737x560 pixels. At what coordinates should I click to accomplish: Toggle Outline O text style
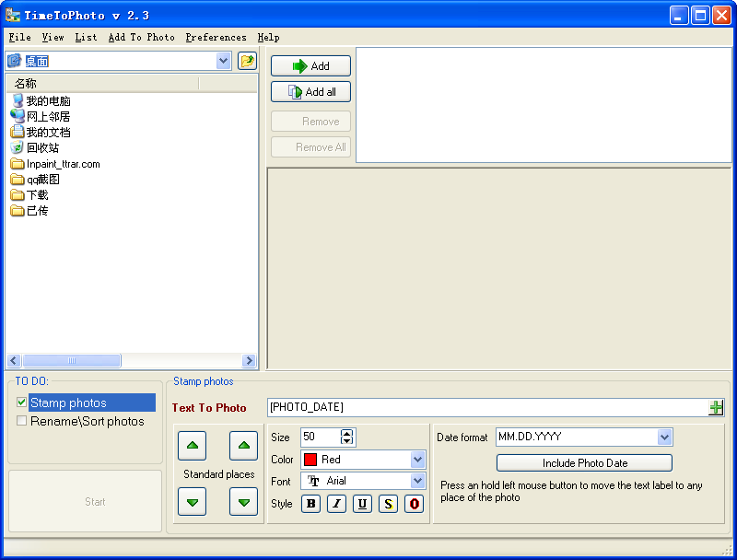click(x=414, y=504)
